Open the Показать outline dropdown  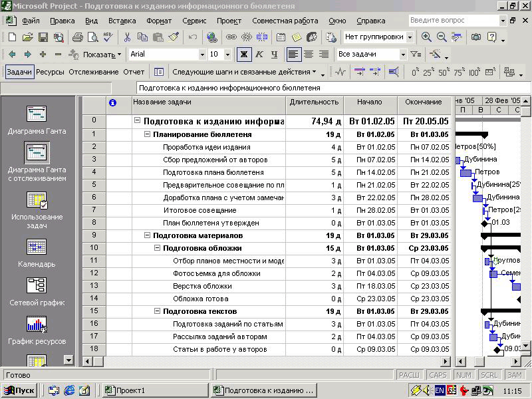(x=102, y=55)
